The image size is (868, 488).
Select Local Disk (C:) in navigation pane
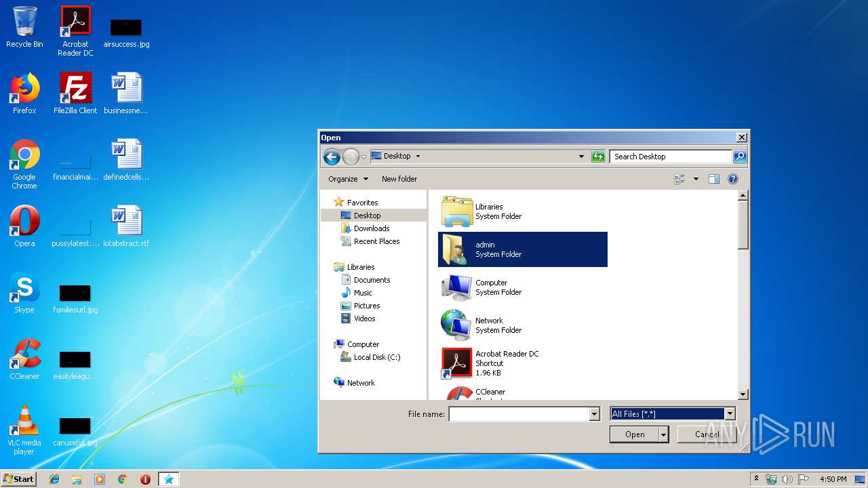click(377, 357)
